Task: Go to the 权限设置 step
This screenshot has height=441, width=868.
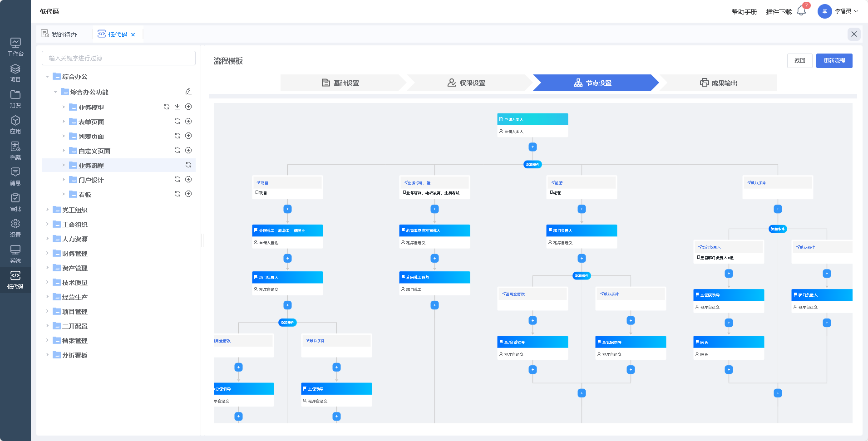Action: point(467,83)
